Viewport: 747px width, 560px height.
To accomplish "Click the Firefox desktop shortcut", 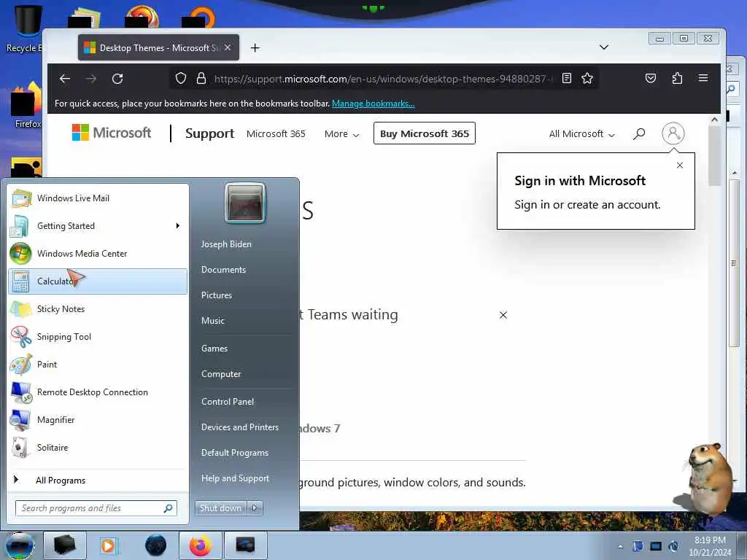I will 27,106.
